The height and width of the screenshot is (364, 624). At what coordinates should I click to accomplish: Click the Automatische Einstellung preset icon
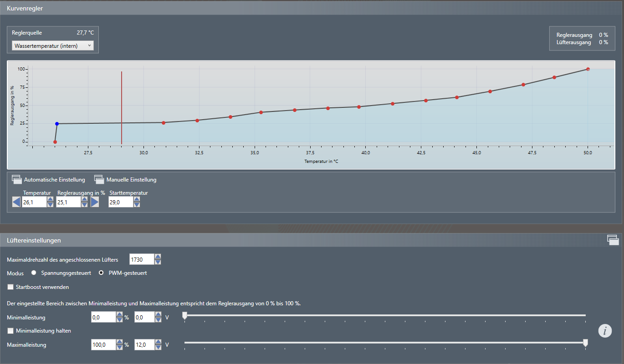(x=17, y=179)
